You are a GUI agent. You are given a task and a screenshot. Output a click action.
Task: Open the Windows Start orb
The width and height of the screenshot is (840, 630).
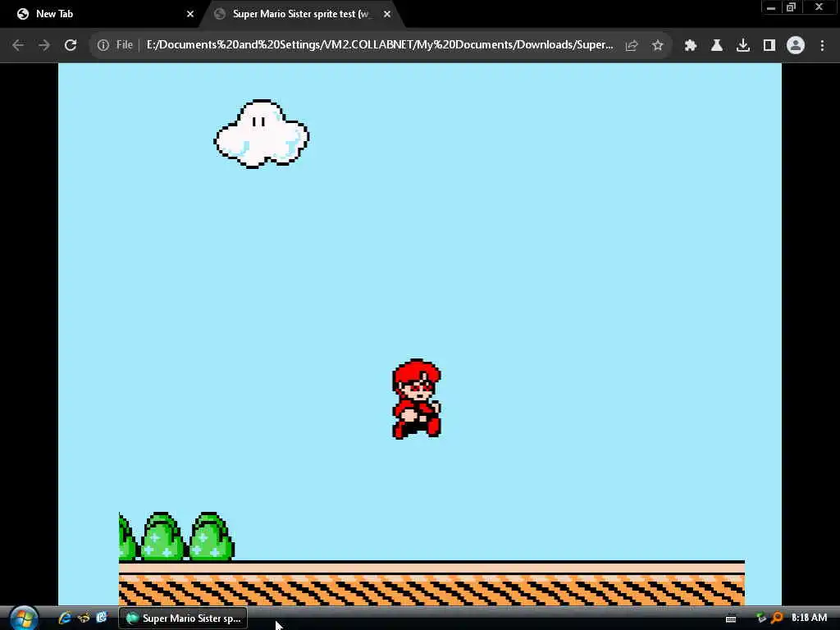[x=24, y=619]
